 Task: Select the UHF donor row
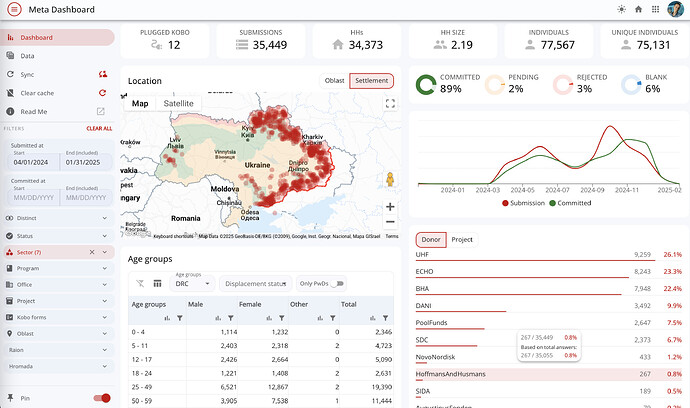549,255
